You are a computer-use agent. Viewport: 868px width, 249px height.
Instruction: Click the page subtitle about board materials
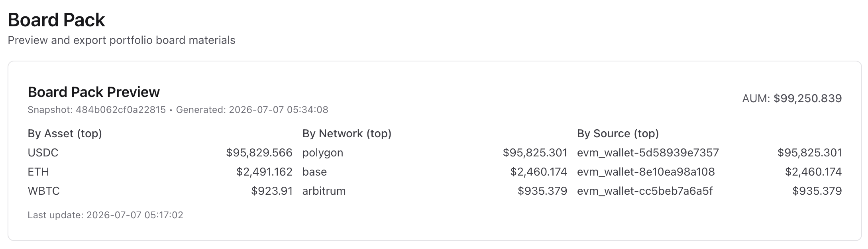coord(122,40)
